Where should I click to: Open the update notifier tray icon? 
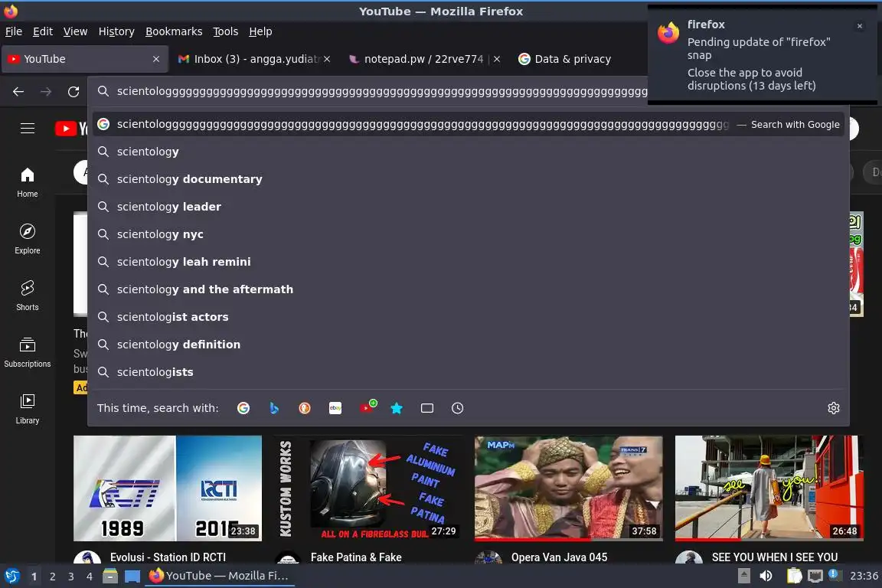[x=835, y=575]
